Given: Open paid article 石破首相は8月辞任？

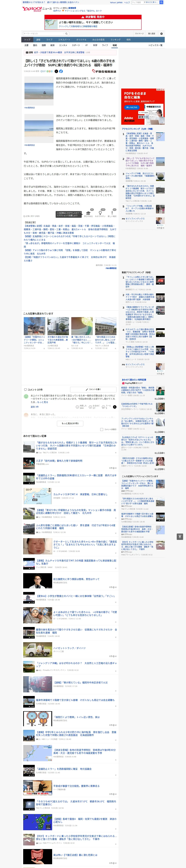Looking at the screenshot, I should (137, 405).
